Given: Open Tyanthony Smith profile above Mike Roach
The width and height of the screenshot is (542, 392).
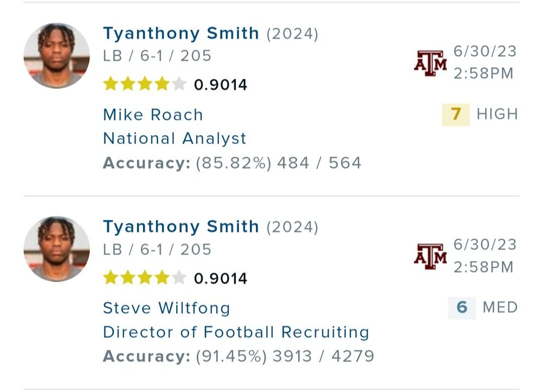Looking at the screenshot, I should coord(181,34).
